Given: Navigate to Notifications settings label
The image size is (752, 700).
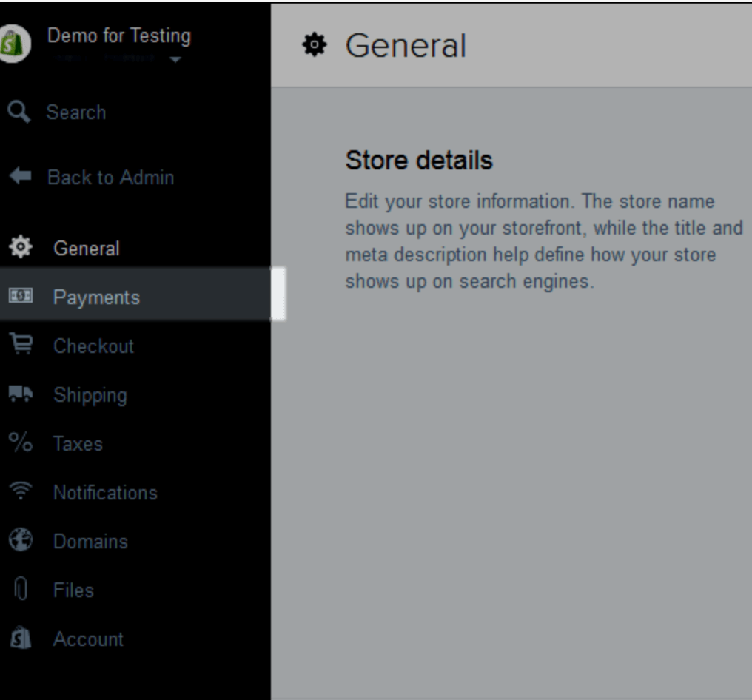Looking at the screenshot, I should [105, 493].
